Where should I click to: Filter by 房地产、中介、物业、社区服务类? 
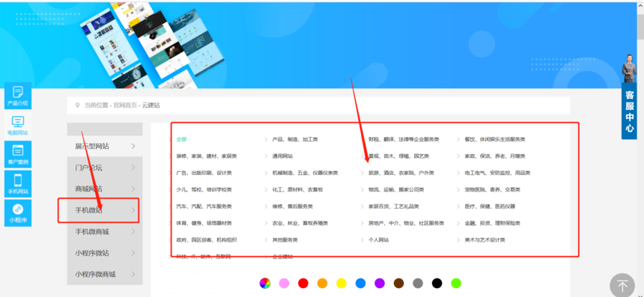[x=406, y=223]
